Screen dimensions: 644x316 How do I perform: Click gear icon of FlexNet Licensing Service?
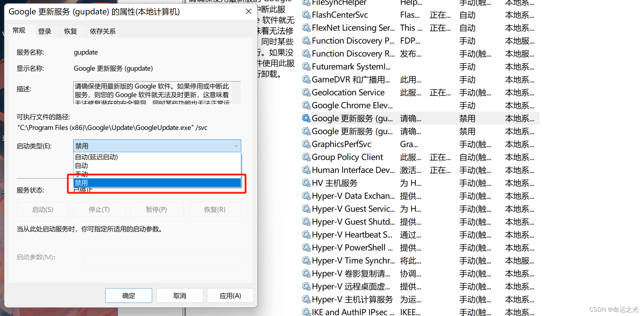tap(306, 28)
